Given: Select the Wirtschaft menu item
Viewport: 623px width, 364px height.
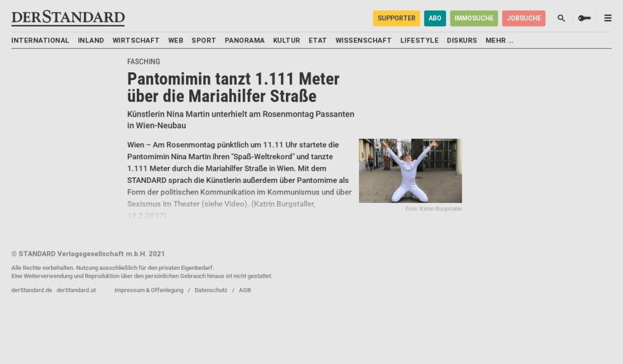Looking at the screenshot, I should pyautogui.click(x=136, y=41).
